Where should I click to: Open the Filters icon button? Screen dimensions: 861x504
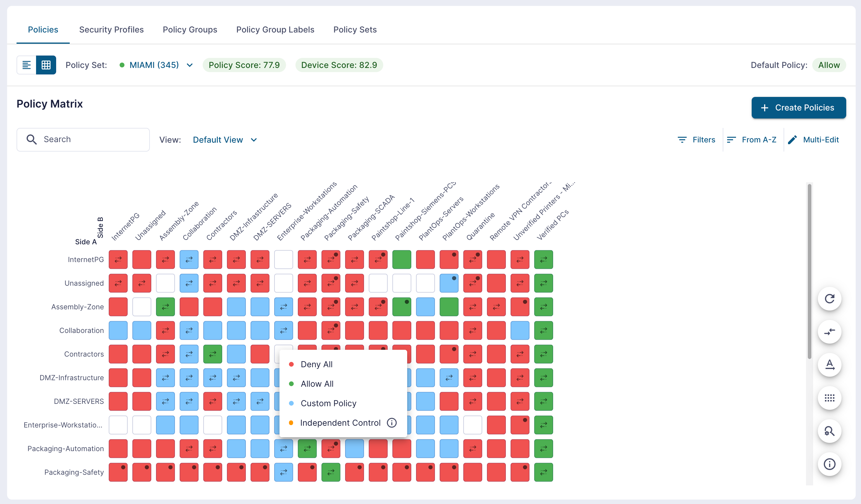click(x=696, y=140)
